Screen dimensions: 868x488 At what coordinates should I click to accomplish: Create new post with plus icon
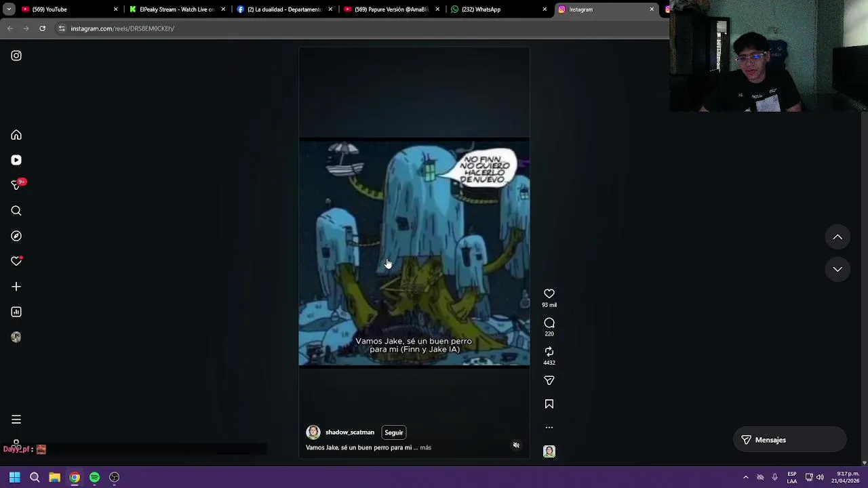click(x=16, y=287)
